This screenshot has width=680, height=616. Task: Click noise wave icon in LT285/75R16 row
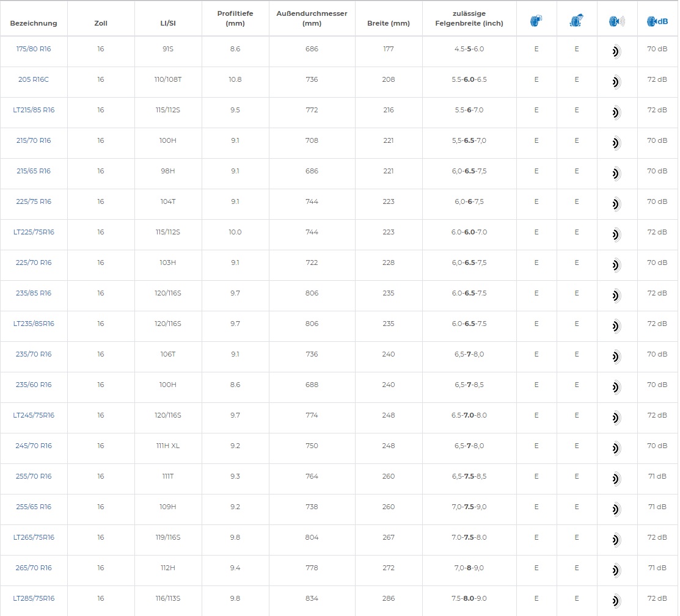tap(616, 601)
